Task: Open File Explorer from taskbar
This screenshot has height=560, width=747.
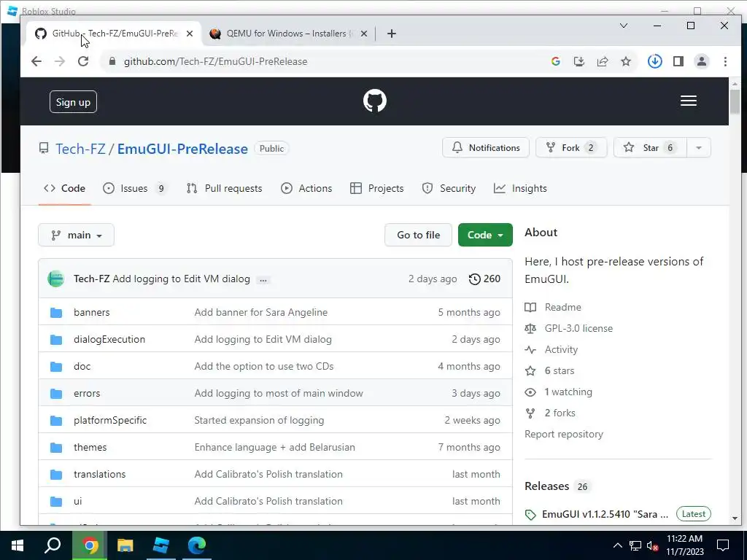Action: [x=125, y=545]
